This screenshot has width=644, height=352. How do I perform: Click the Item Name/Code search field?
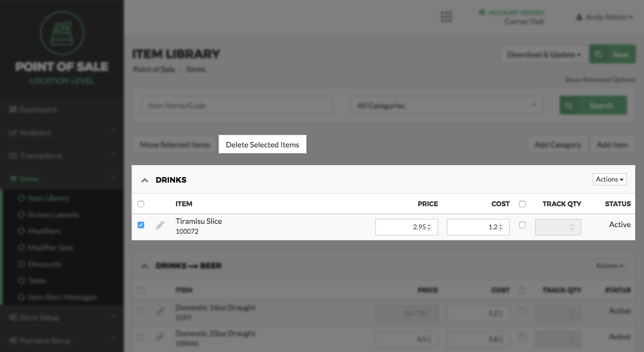point(237,106)
